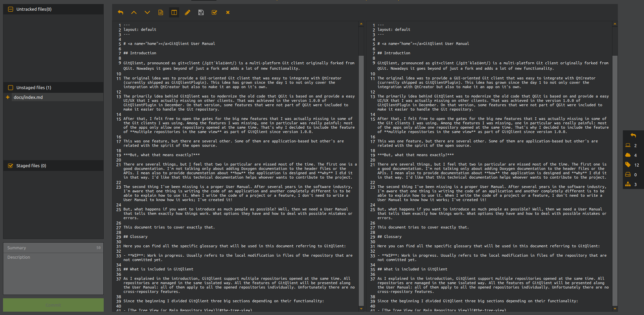Expand the Staged files section
The width and height of the screenshot is (644, 315).
(10, 165)
